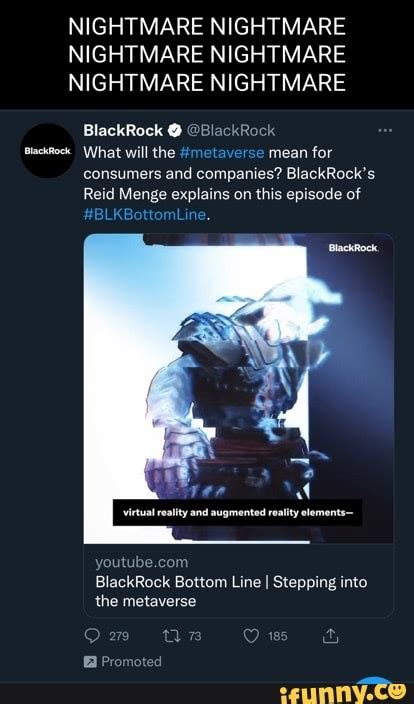
Task: Click the reply speech bubble icon
Action: click(x=92, y=636)
